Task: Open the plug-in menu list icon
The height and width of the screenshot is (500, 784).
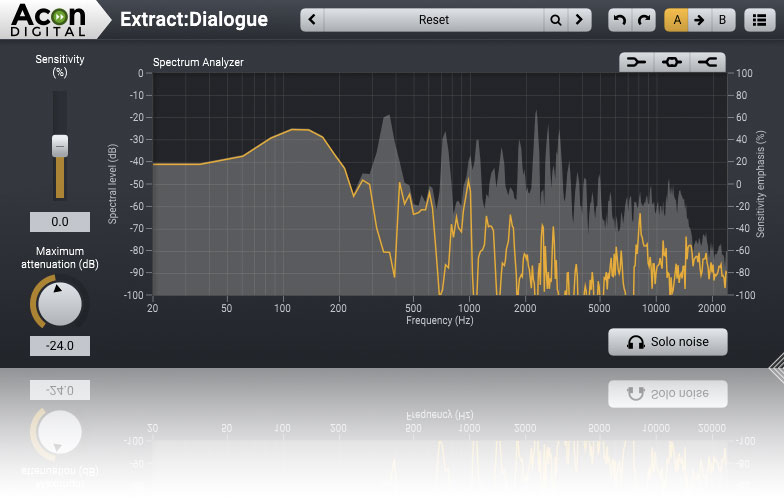Action: click(757, 20)
